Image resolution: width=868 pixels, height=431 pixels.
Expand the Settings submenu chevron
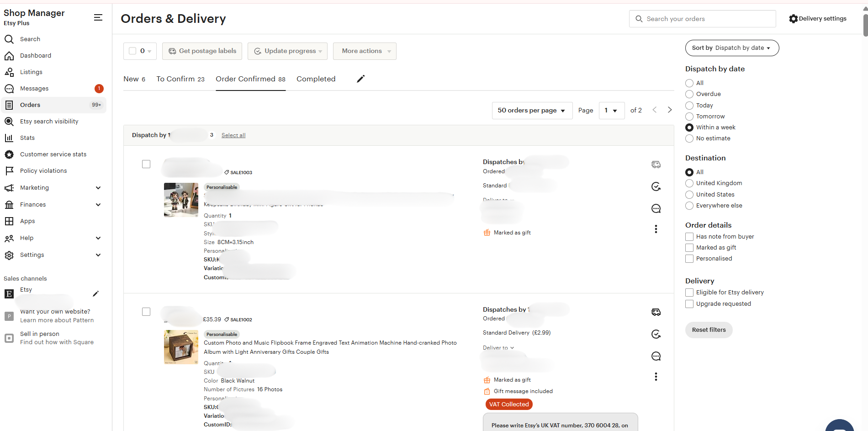point(98,255)
